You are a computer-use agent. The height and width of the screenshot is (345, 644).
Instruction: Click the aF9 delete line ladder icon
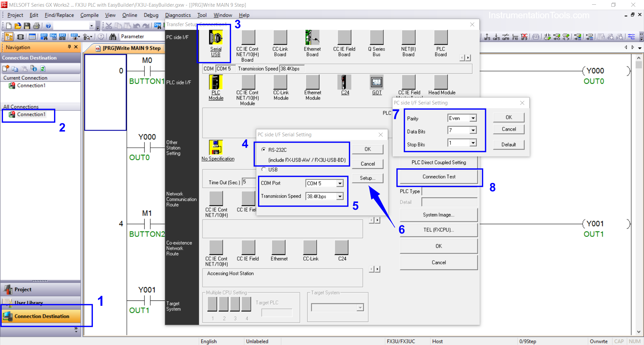(524, 37)
